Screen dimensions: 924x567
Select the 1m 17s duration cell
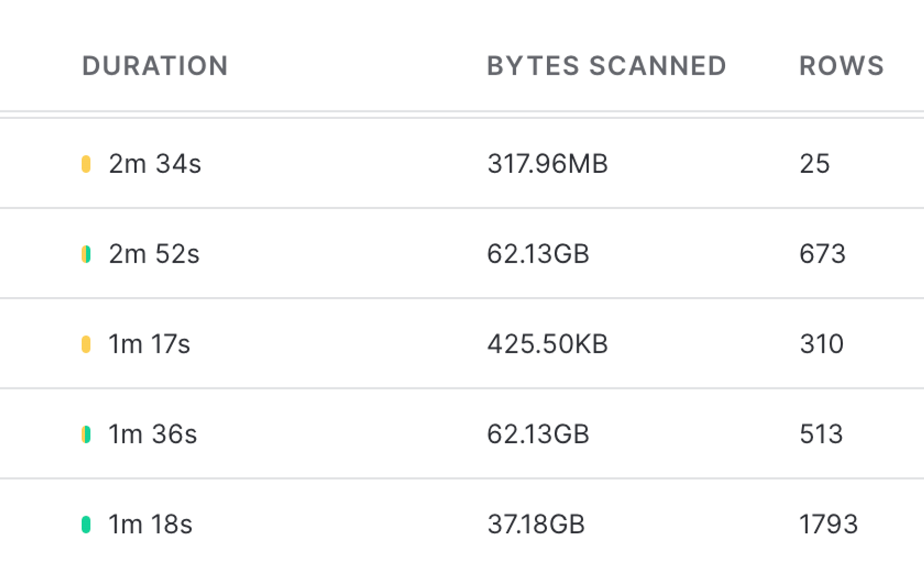(x=149, y=344)
